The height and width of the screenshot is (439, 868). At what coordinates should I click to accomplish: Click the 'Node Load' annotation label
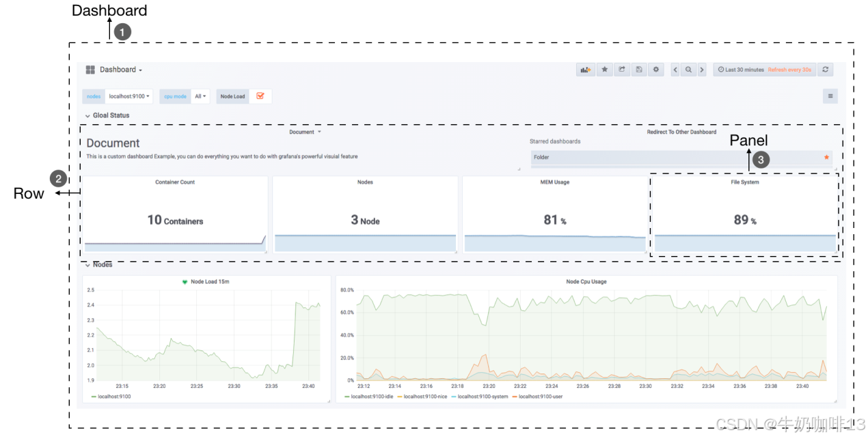click(x=232, y=96)
